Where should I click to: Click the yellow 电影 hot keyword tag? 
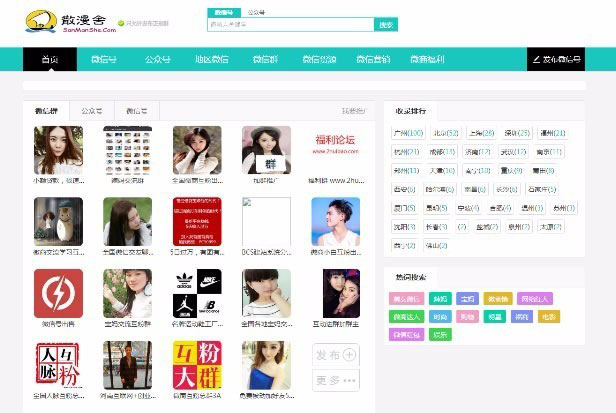point(548,317)
